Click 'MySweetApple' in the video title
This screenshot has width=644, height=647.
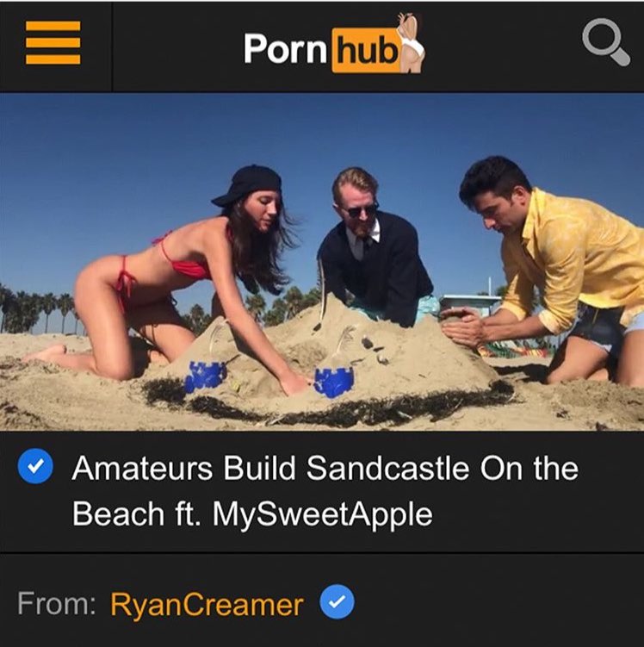click(x=322, y=514)
